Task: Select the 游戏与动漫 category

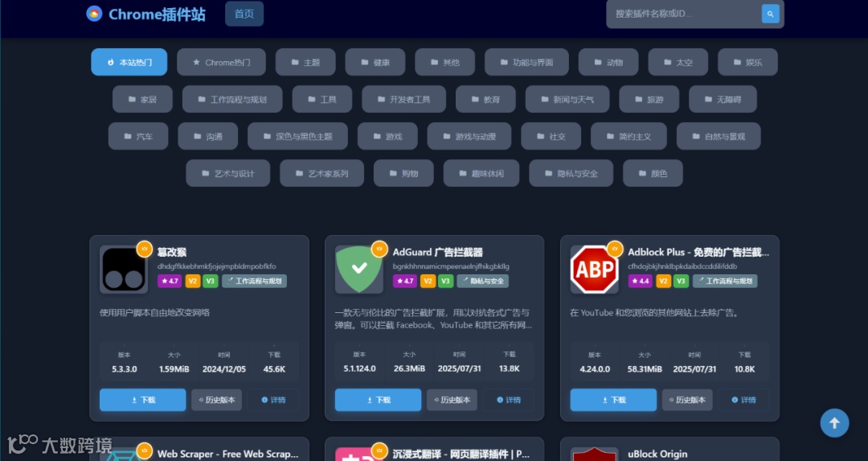Action: click(469, 136)
